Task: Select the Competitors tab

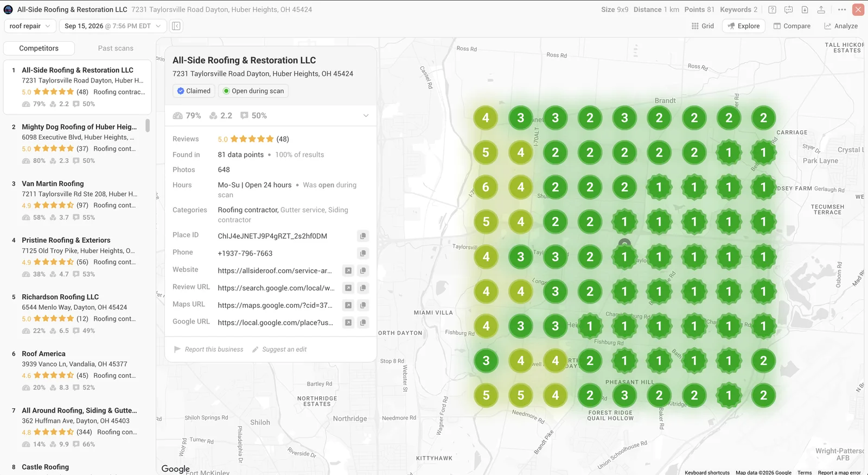Action: click(39, 48)
